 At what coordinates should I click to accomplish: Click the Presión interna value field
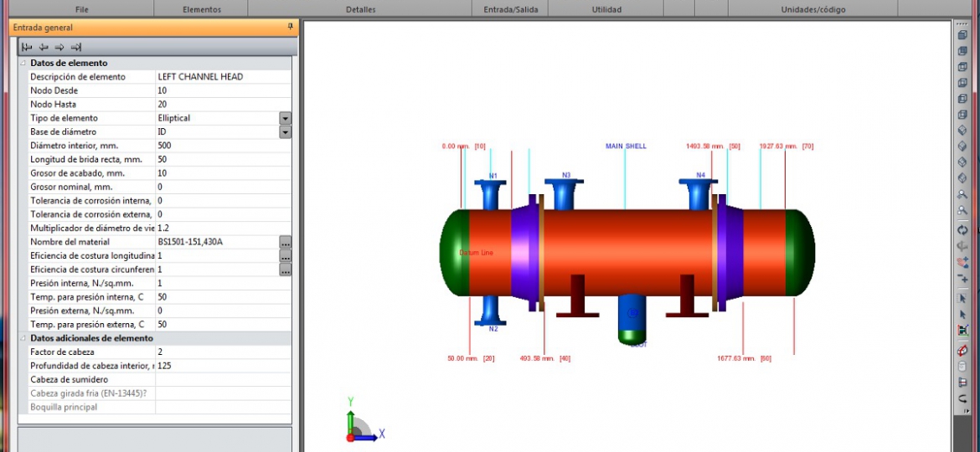tap(218, 283)
